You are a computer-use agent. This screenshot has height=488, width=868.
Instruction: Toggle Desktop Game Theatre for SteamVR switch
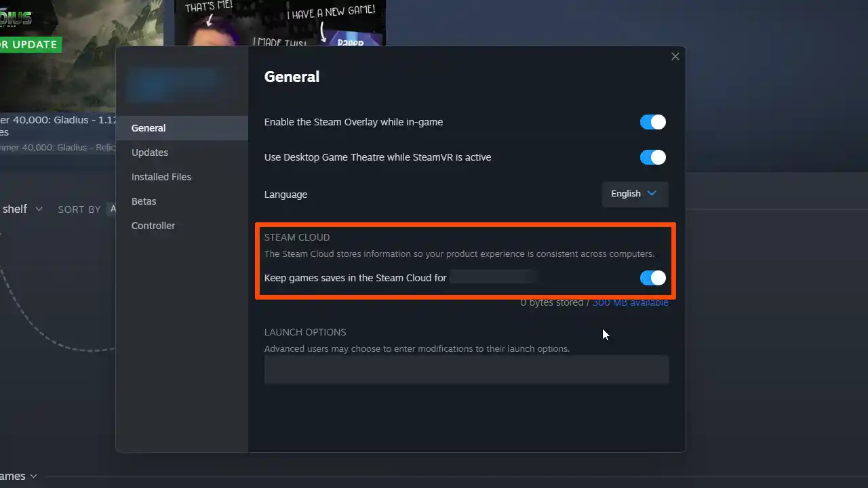(x=653, y=157)
